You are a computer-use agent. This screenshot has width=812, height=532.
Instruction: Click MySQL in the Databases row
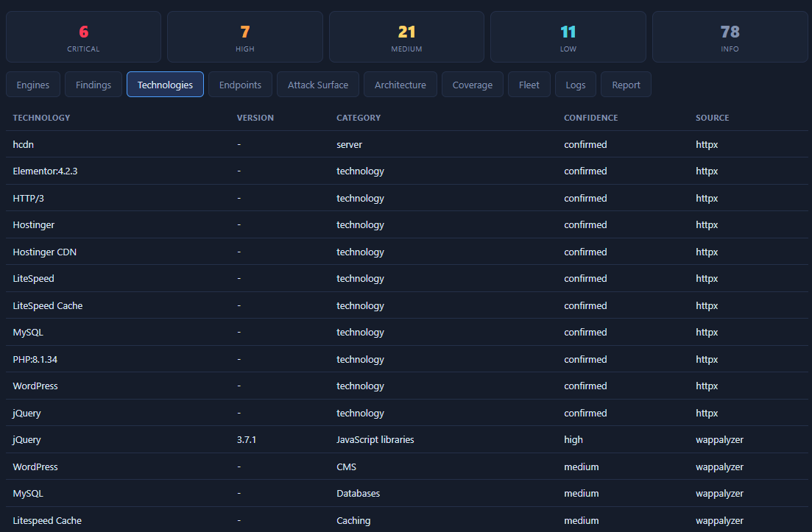(28, 494)
